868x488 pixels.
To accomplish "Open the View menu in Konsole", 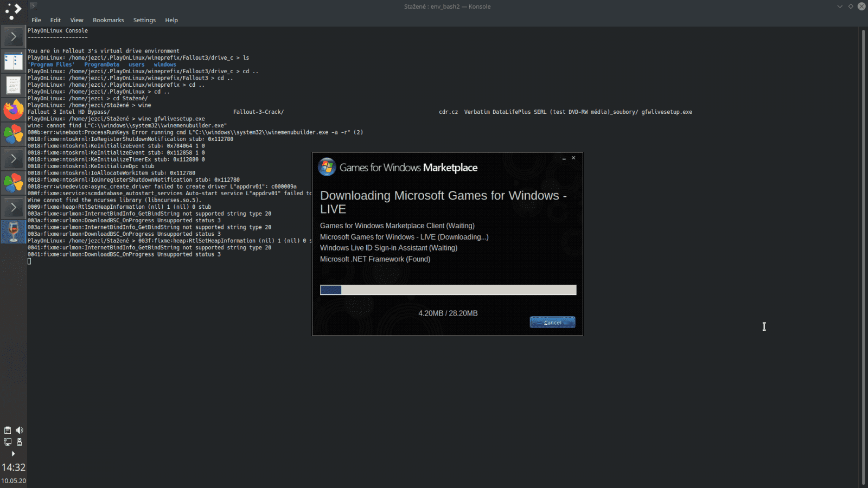I will pos(76,20).
